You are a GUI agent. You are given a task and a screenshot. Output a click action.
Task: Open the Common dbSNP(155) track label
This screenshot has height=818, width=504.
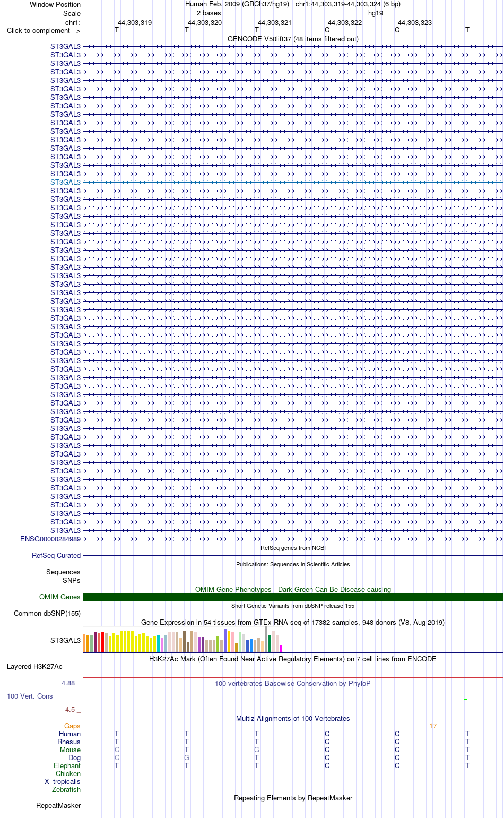coord(47,613)
